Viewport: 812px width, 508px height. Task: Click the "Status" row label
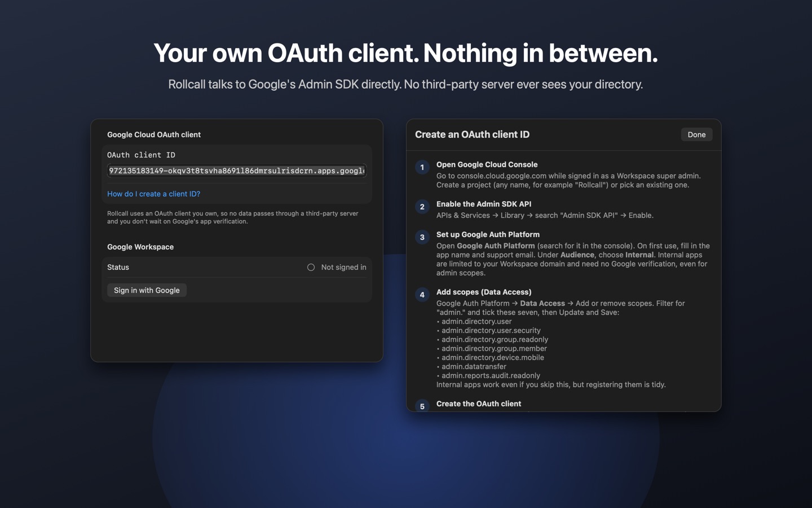118,267
